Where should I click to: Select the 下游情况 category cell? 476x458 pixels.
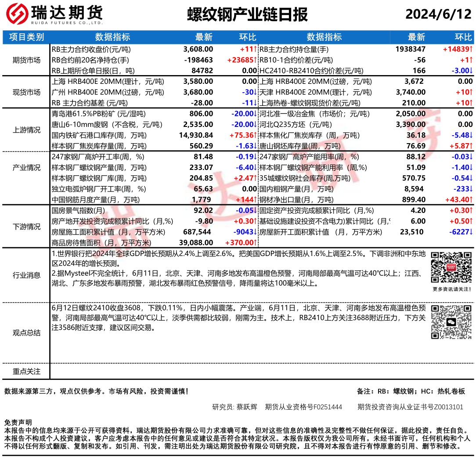pos(26,227)
